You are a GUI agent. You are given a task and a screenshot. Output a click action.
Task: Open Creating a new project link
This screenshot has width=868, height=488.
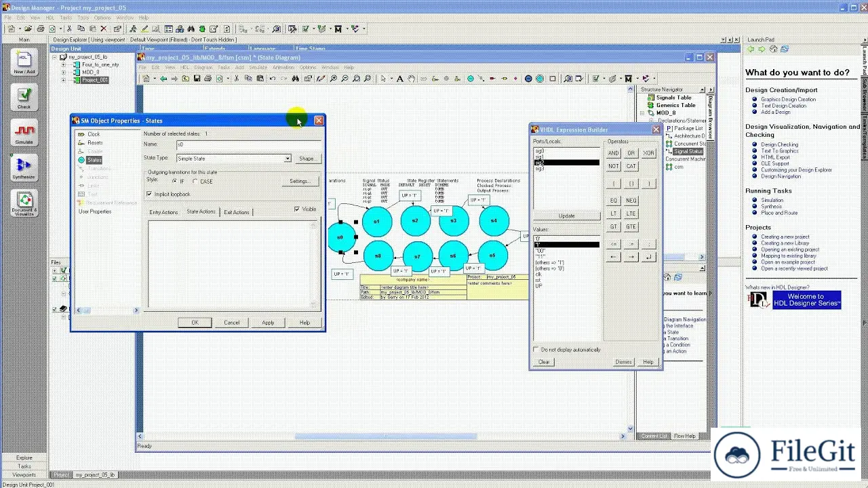click(x=785, y=237)
